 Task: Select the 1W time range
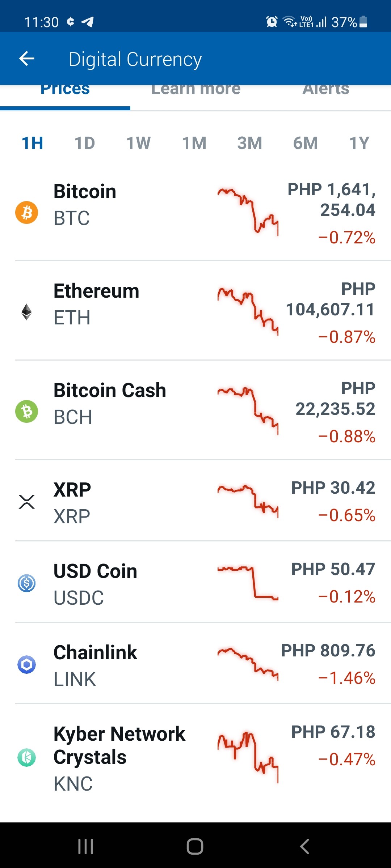(138, 143)
